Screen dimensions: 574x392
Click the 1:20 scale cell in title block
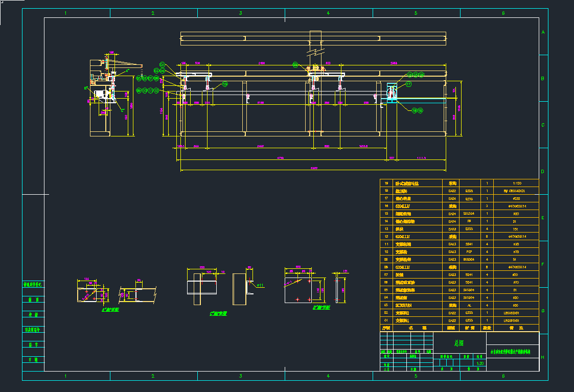tap(479, 363)
